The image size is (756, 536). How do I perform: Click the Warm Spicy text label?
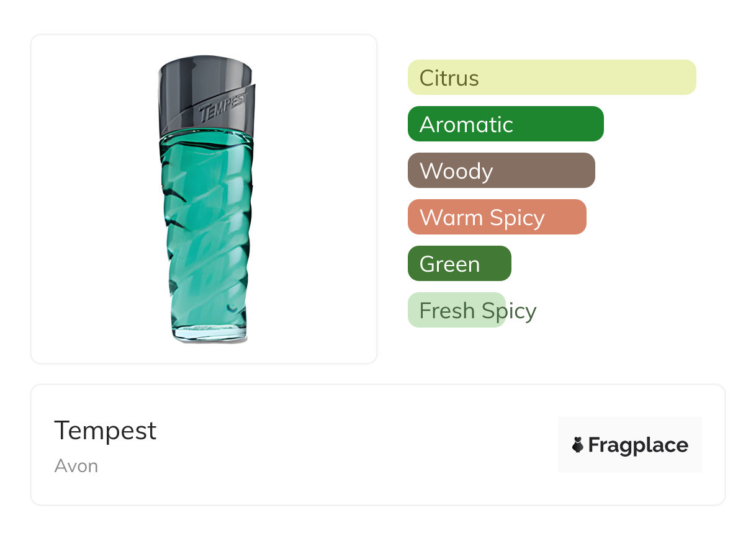[x=482, y=218]
